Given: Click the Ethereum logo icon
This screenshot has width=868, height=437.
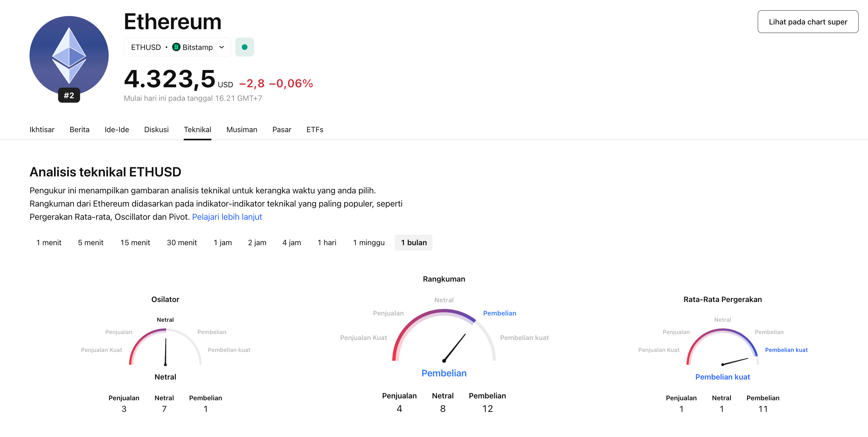Looking at the screenshot, I should pyautogui.click(x=69, y=56).
